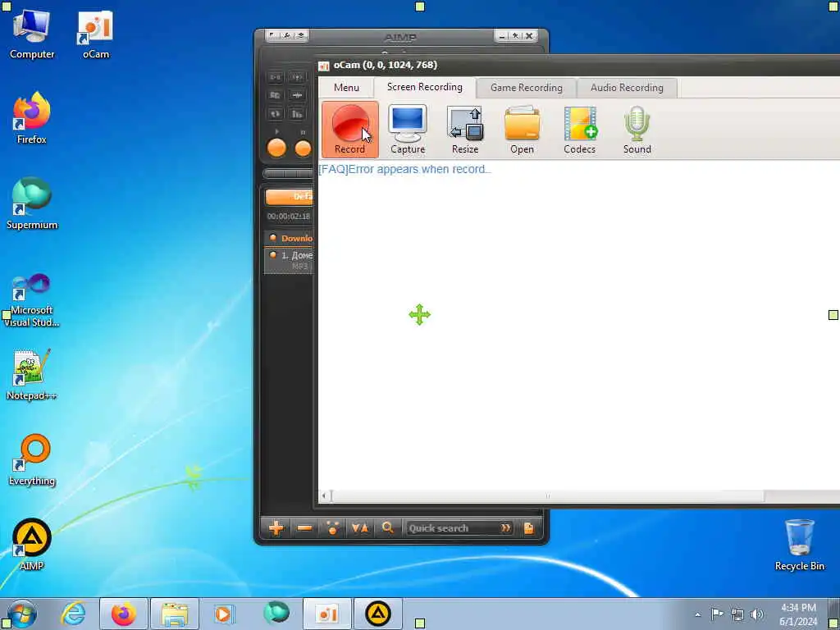Click the oCam scrollbar left arrow

tap(324, 496)
